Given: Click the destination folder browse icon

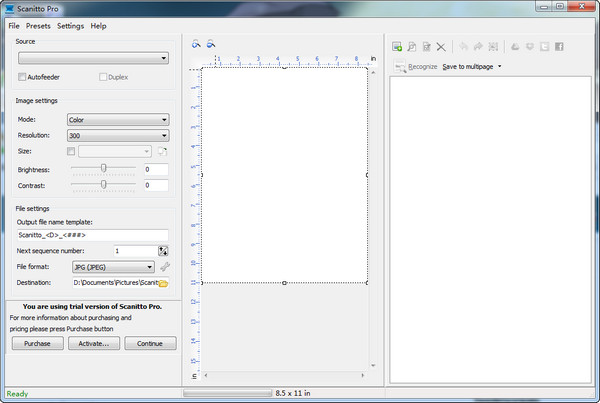Looking at the screenshot, I should tap(163, 283).
